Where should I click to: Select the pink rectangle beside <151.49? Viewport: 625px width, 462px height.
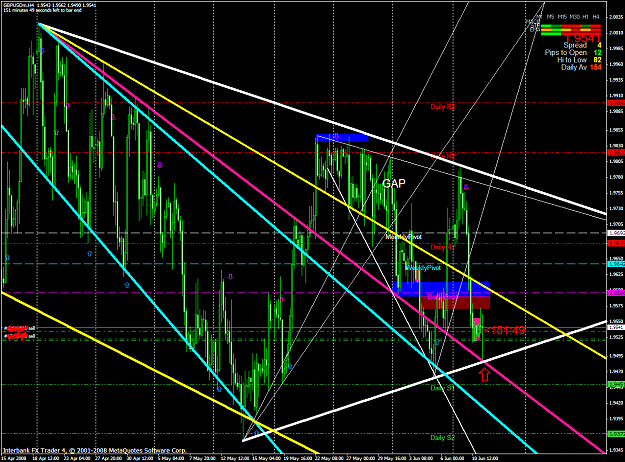pos(476,330)
